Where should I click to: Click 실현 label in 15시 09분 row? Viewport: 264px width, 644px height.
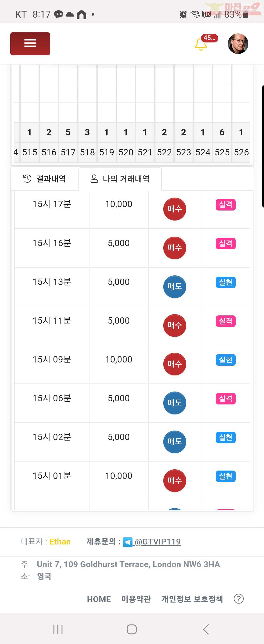click(226, 360)
